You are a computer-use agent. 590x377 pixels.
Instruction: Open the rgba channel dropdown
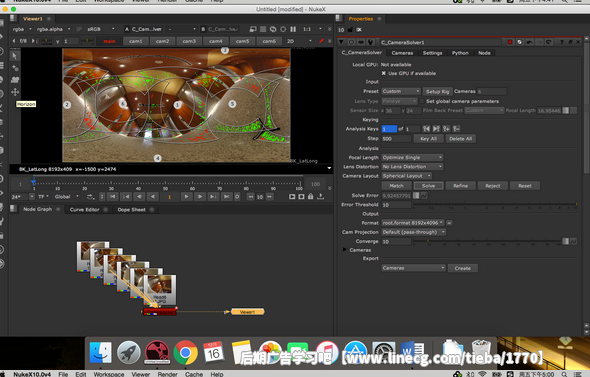click(x=22, y=29)
